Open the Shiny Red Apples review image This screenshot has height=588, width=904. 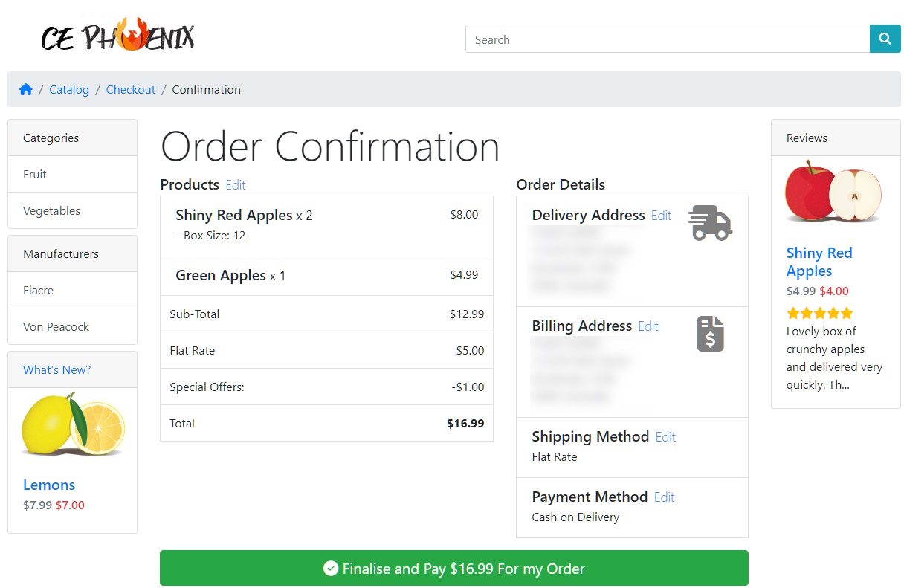tap(834, 191)
